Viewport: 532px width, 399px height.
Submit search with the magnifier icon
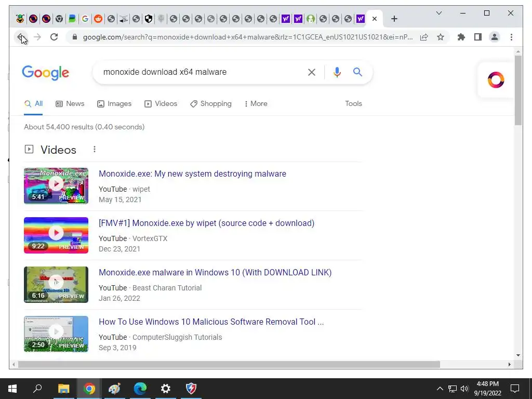[357, 72]
